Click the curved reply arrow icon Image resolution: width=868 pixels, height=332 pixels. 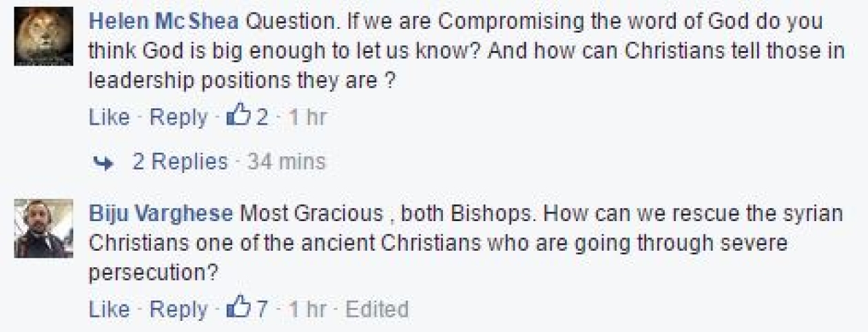click(x=105, y=162)
